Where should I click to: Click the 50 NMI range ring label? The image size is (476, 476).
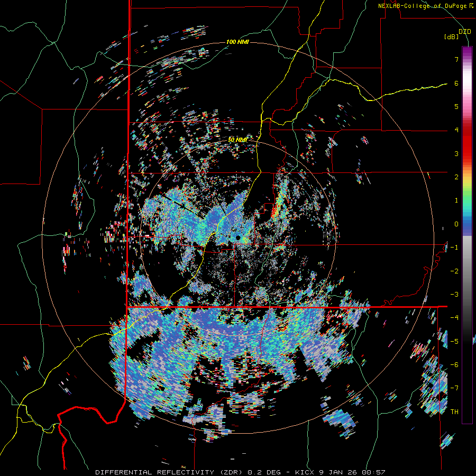[237, 140]
